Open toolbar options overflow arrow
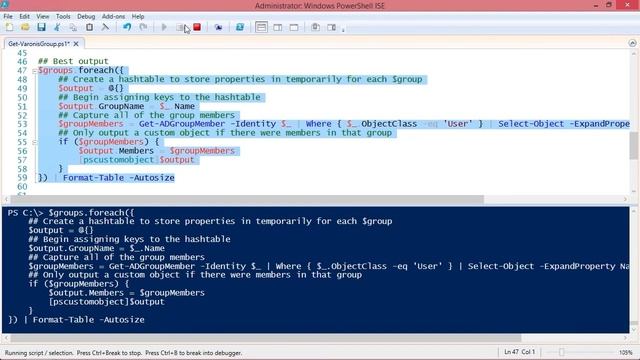This screenshot has height=360, width=640. point(343,29)
